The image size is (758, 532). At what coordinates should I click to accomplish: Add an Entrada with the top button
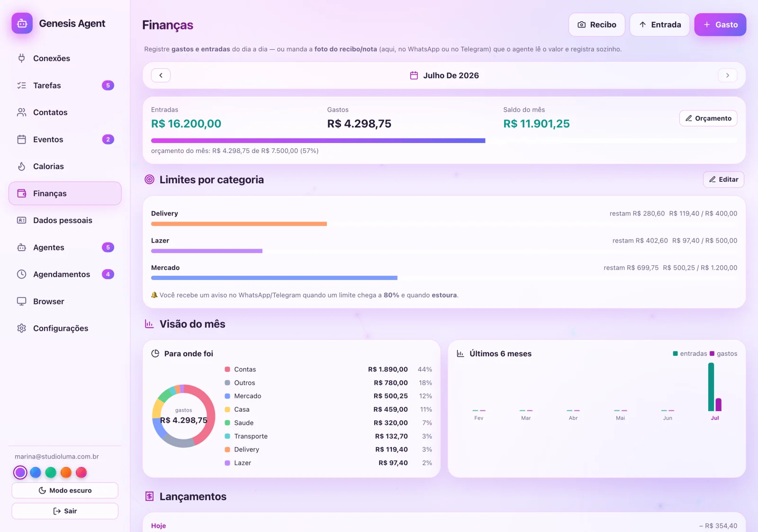point(659,25)
